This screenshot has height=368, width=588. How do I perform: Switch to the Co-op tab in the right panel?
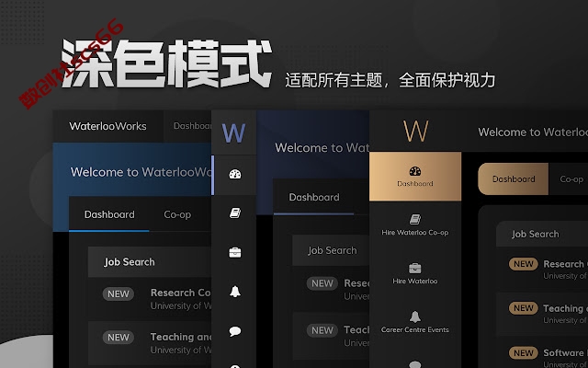point(571,179)
